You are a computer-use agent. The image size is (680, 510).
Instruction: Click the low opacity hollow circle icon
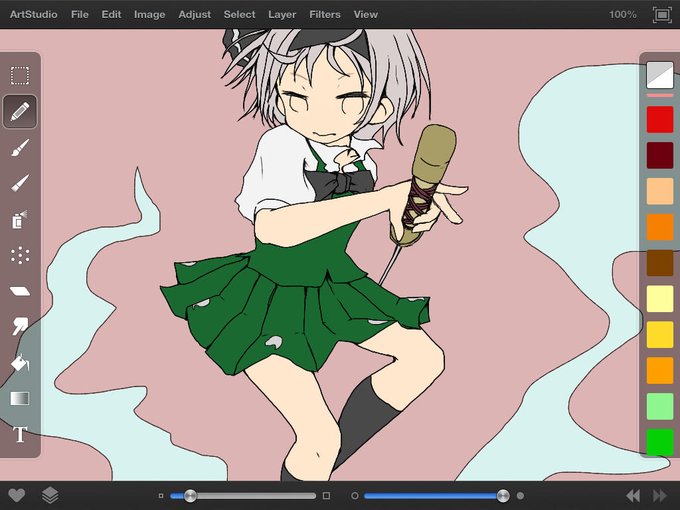pos(354,496)
